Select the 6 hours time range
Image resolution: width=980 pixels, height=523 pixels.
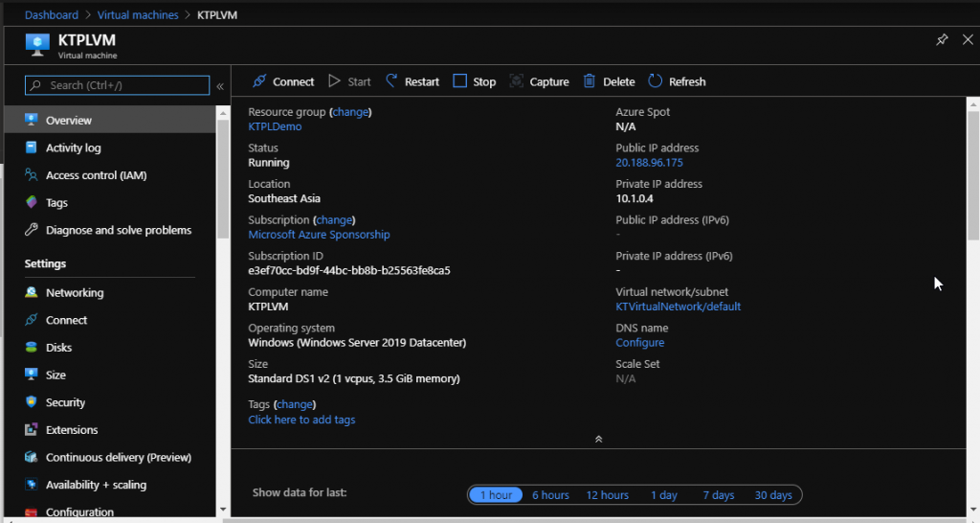pos(550,495)
